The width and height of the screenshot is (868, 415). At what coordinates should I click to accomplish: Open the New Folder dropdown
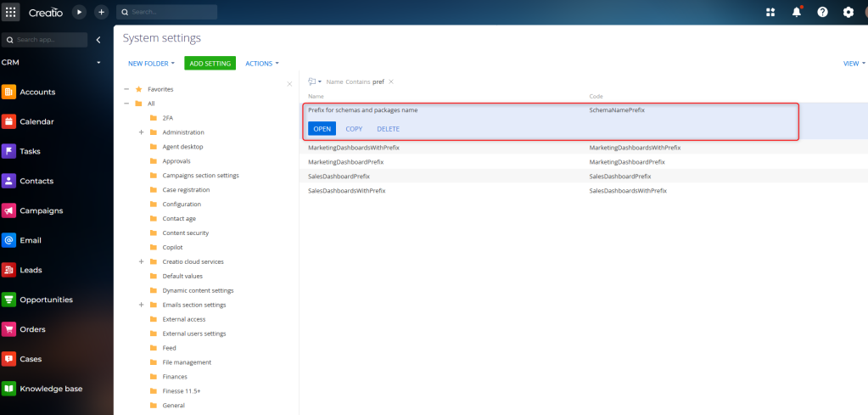click(x=151, y=64)
